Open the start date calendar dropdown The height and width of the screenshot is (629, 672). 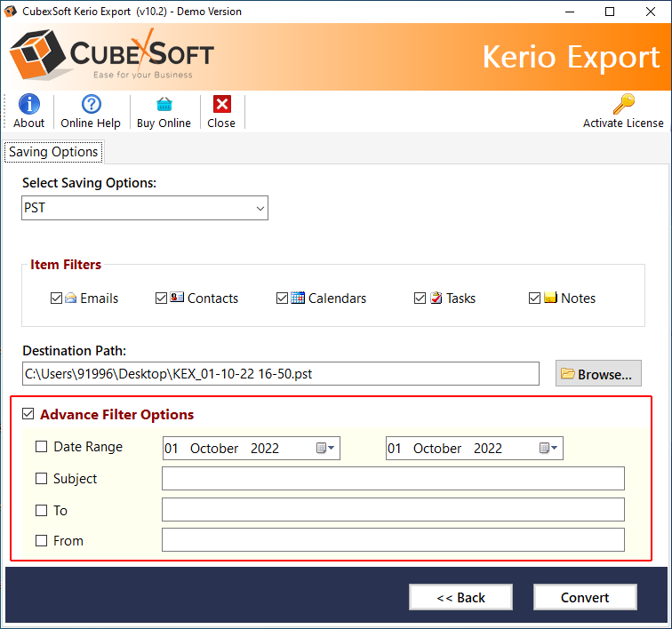[x=325, y=448]
